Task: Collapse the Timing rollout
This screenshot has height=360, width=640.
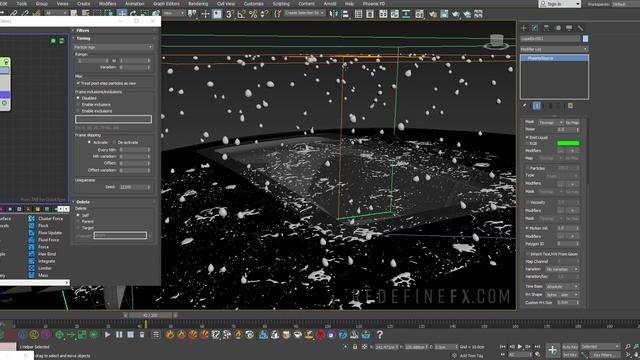Action: (83, 38)
